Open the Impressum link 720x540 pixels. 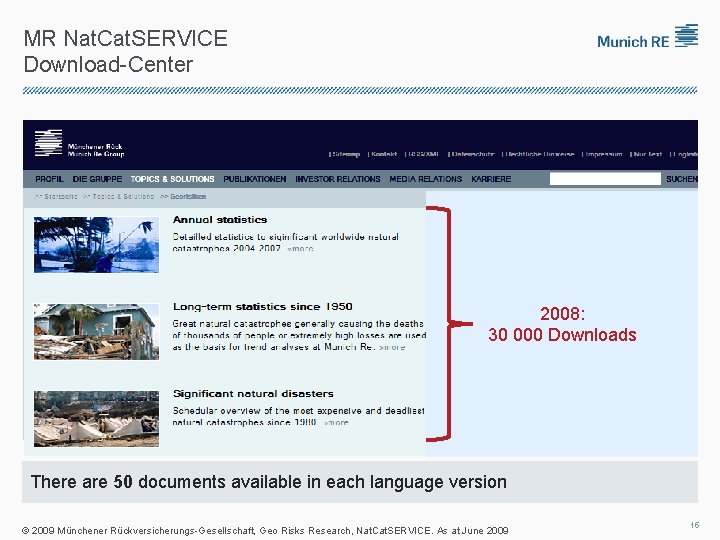coord(603,154)
